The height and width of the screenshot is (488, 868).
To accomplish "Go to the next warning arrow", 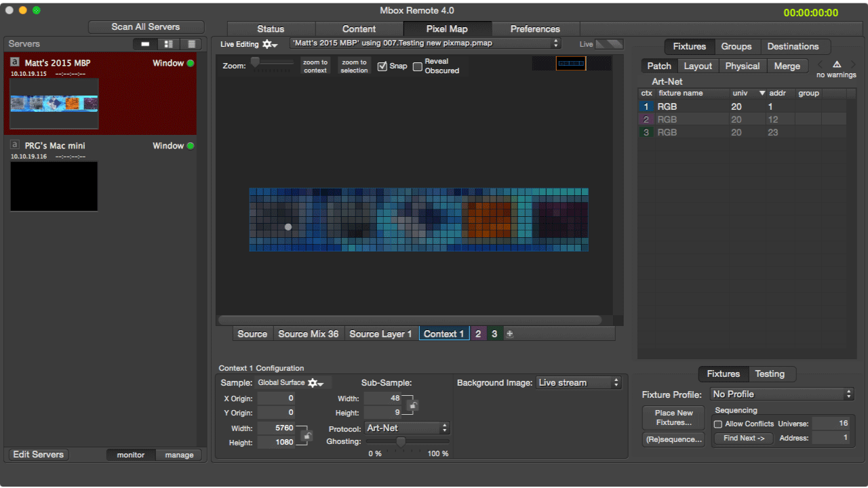I will click(852, 64).
